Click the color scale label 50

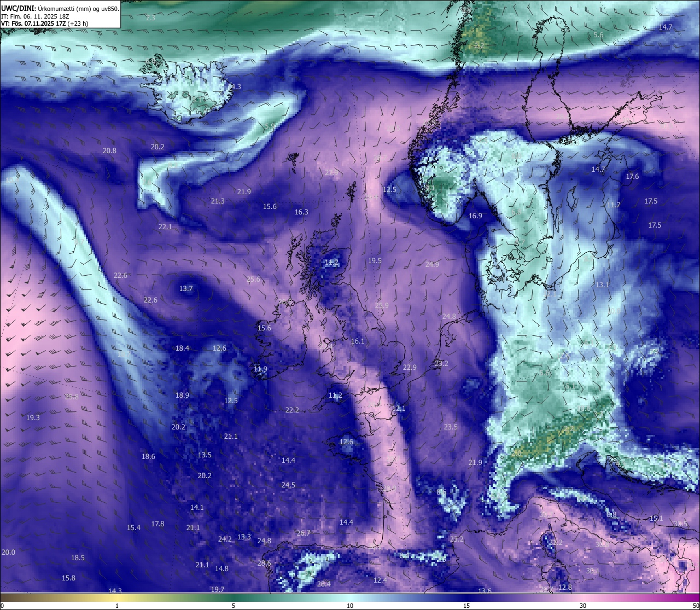(x=696, y=606)
